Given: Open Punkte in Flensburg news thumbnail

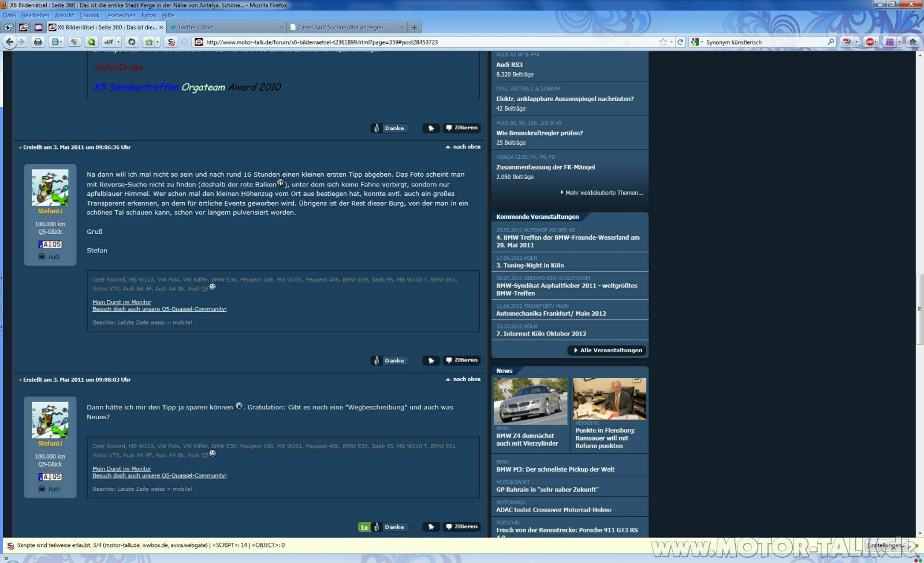Looking at the screenshot, I should pos(609,398).
